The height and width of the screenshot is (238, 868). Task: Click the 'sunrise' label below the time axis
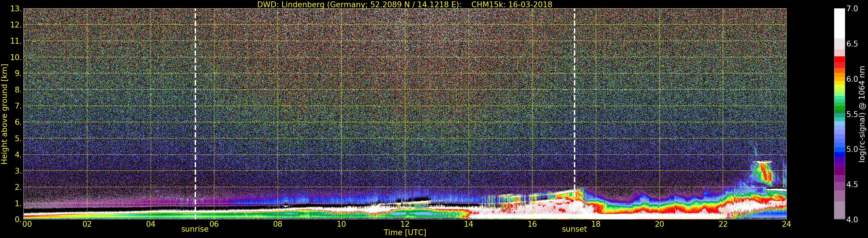click(195, 229)
